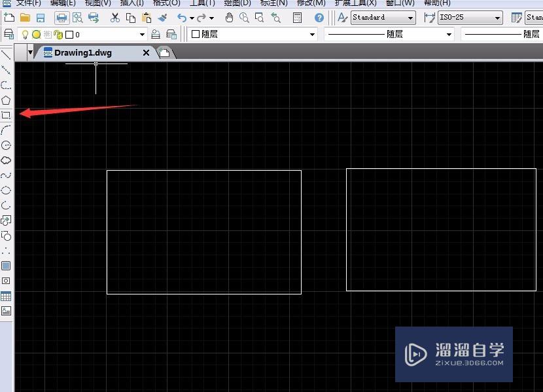This screenshot has width=543, height=392.
Task: Toggle the layer lightbulb visibility
Action: point(25,35)
